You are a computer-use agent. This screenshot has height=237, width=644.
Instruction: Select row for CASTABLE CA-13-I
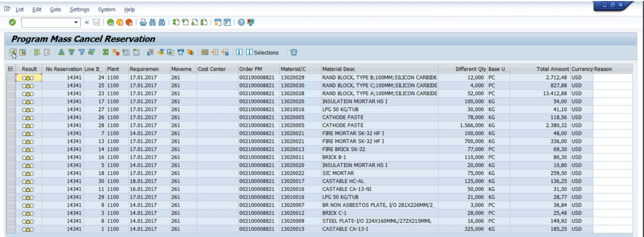(x=11, y=229)
